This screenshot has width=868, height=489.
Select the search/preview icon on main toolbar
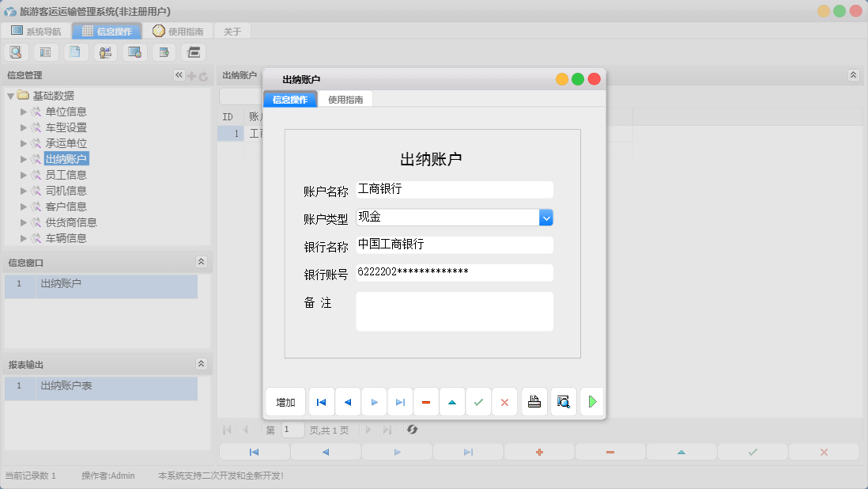coord(16,51)
